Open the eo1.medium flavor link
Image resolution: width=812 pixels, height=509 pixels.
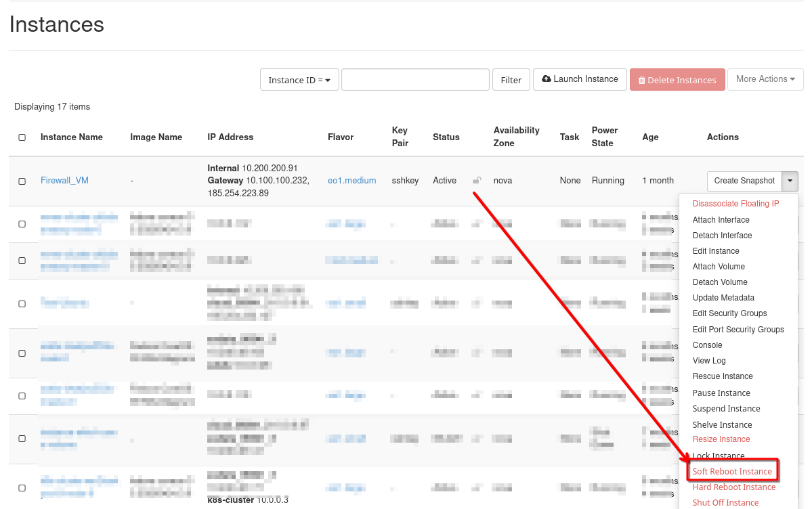pos(351,181)
